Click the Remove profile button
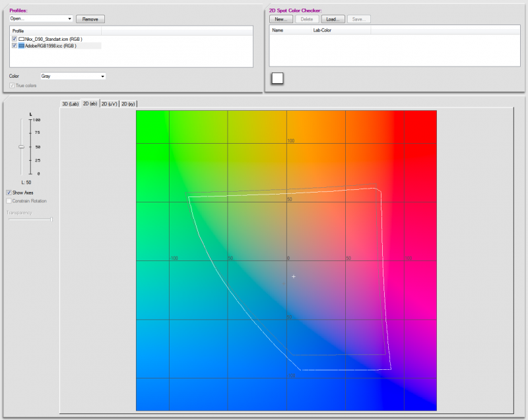 coord(90,19)
